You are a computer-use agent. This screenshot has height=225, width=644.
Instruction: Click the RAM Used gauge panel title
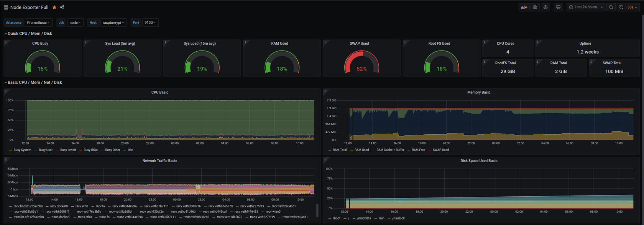click(279, 44)
